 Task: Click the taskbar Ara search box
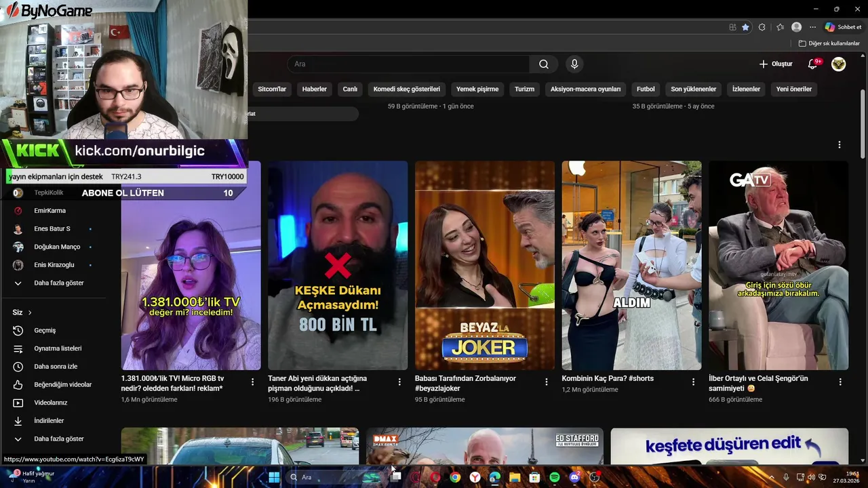tap(334, 477)
